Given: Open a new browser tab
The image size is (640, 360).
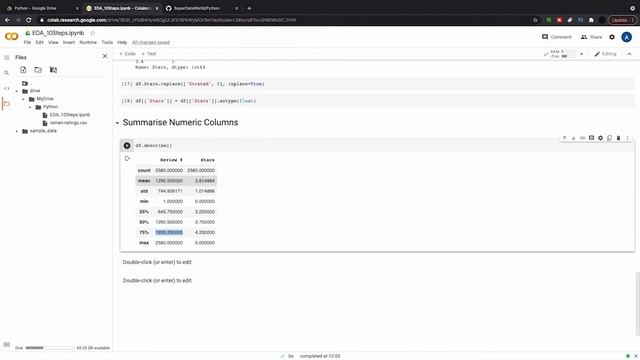Looking at the screenshot, I should 249,8.
